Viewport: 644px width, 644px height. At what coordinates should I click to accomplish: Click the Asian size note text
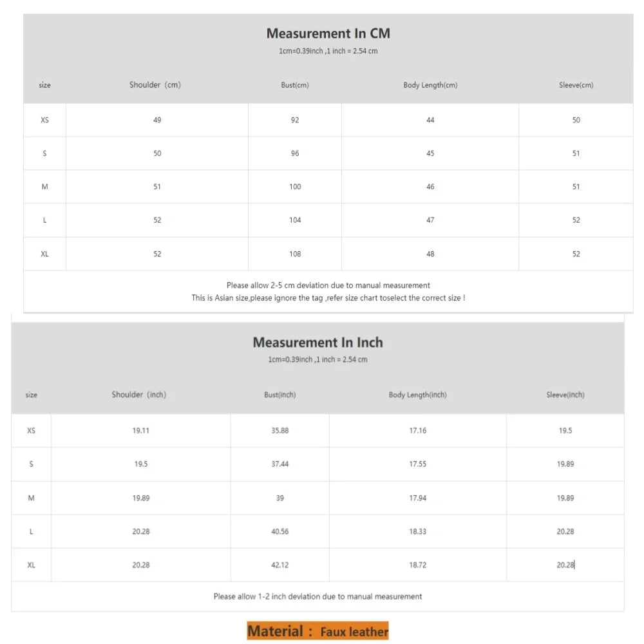tap(328, 298)
